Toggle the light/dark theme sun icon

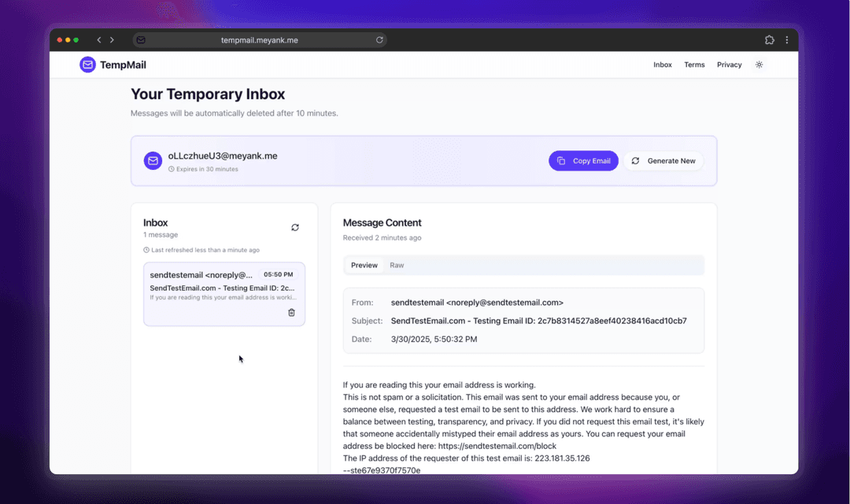coord(759,64)
